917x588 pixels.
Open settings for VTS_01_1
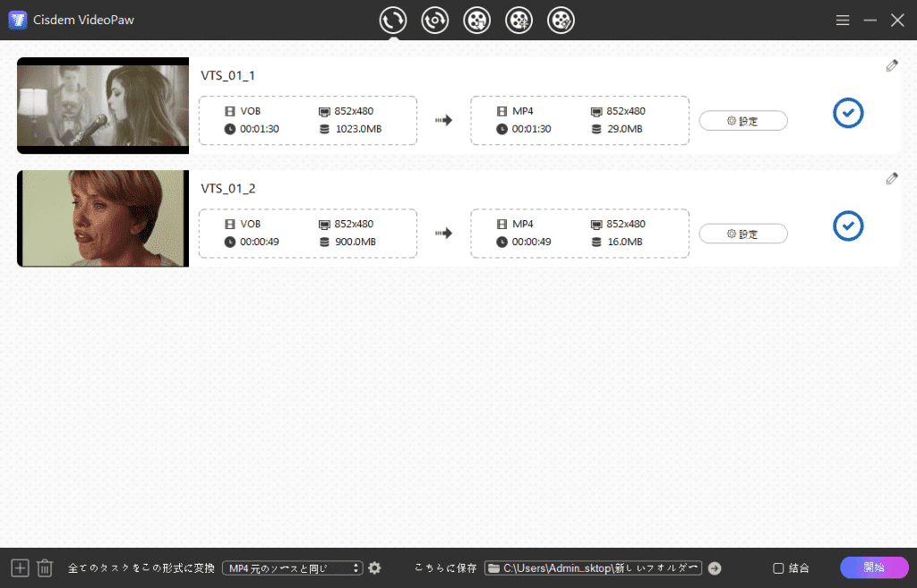coord(743,121)
